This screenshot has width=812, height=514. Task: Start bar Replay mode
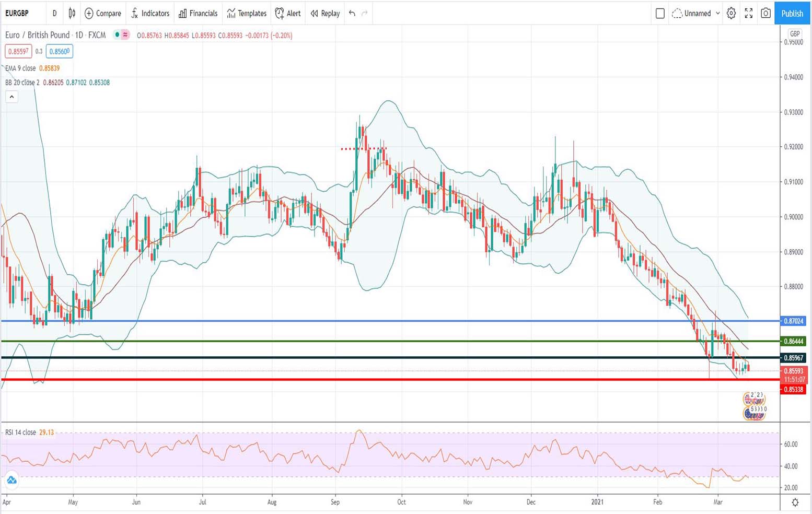point(324,14)
